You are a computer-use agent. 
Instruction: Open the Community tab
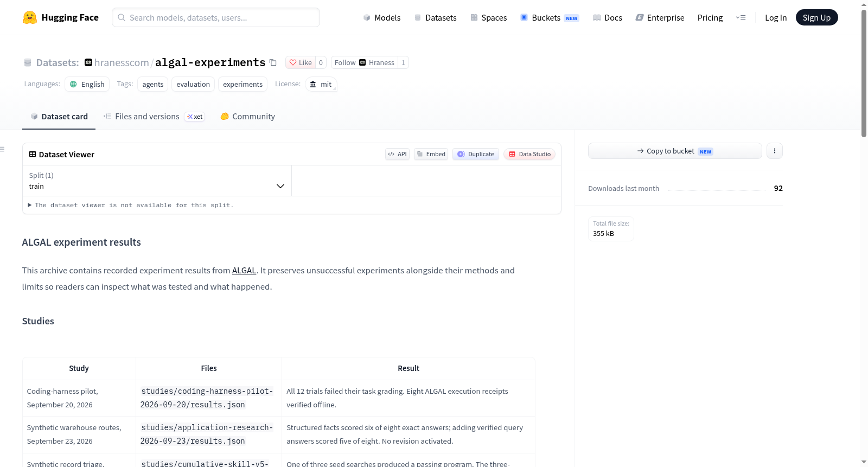click(x=247, y=117)
